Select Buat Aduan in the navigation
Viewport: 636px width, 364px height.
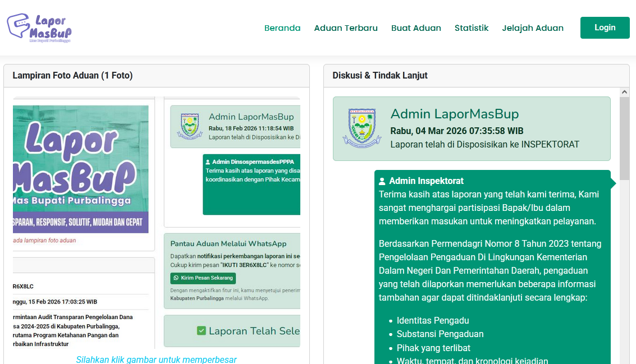pos(416,28)
